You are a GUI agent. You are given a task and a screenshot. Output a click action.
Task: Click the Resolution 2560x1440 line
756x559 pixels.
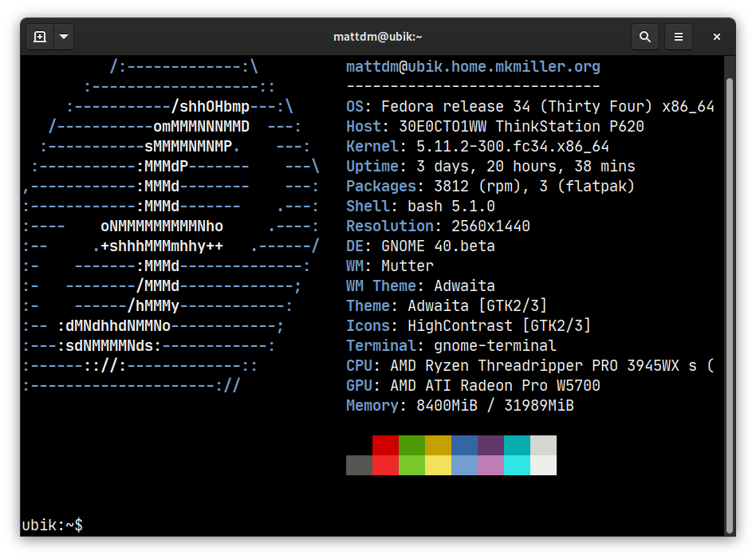438,226
